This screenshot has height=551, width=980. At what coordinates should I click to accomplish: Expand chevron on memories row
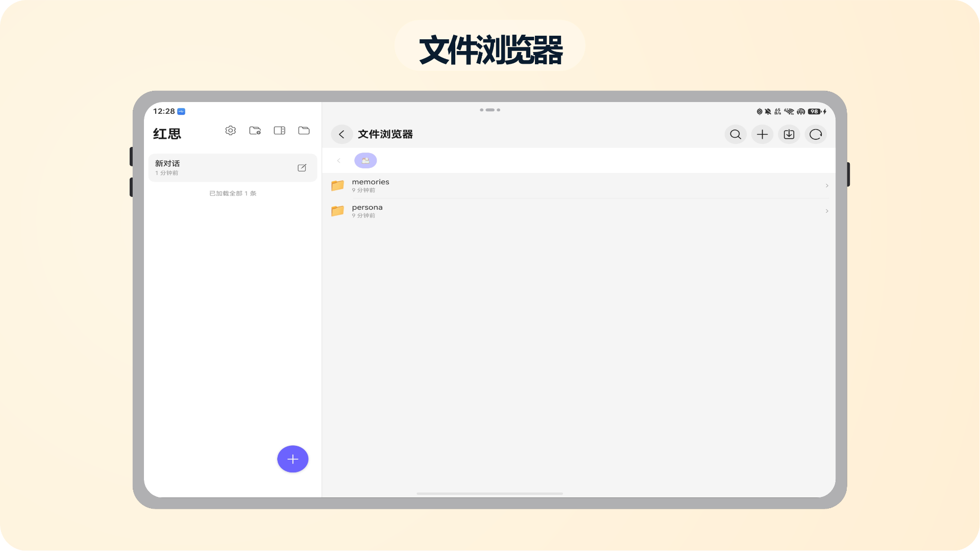click(827, 186)
